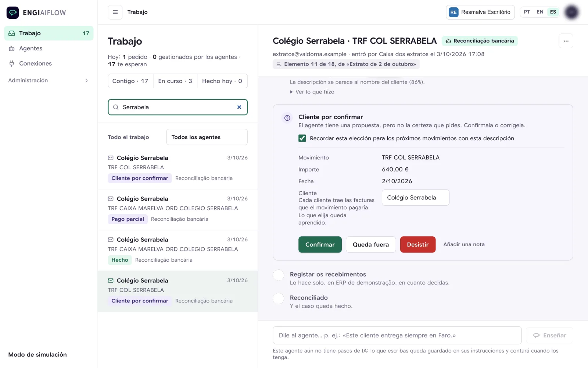The image size is (588, 368).
Task: Click envelope icon of the selected Colégio Serrabela item
Action: tap(111, 280)
